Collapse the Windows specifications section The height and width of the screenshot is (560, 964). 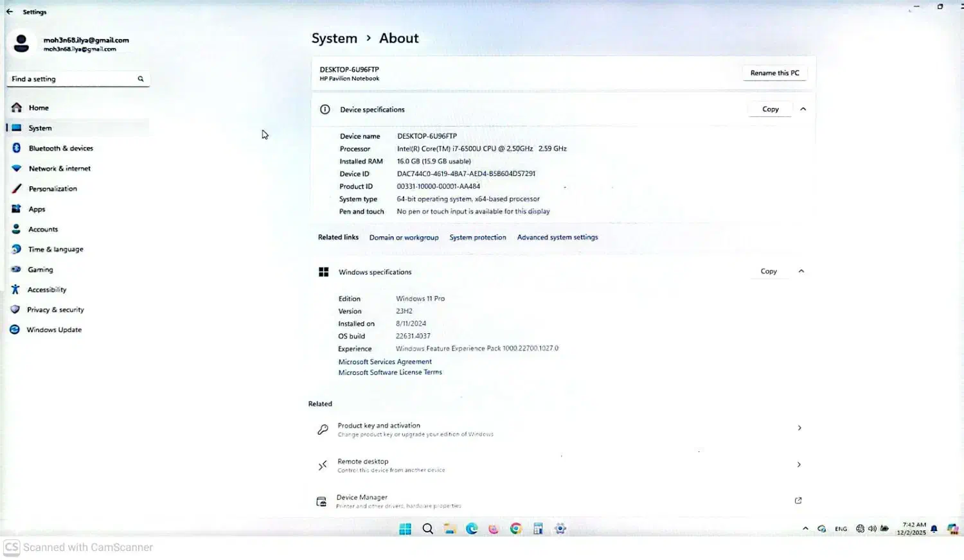click(x=801, y=271)
